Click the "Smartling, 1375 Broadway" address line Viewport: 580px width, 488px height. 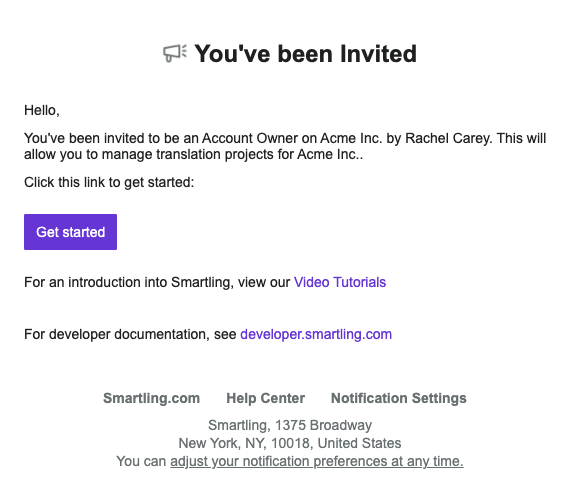290,425
